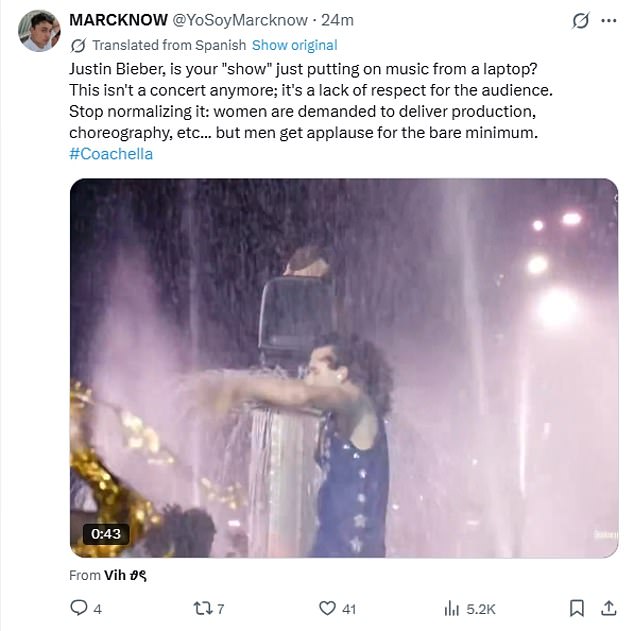This screenshot has width=634, height=631.
Task: Play the embedded concert video
Action: coord(343,367)
